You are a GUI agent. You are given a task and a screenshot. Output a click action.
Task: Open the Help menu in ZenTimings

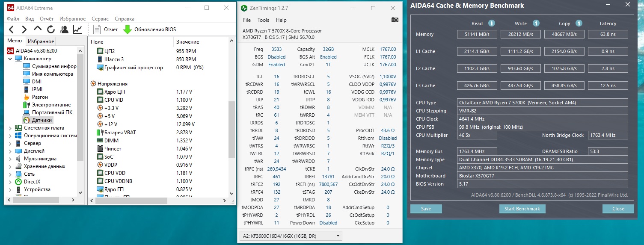[x=281, y=20]
